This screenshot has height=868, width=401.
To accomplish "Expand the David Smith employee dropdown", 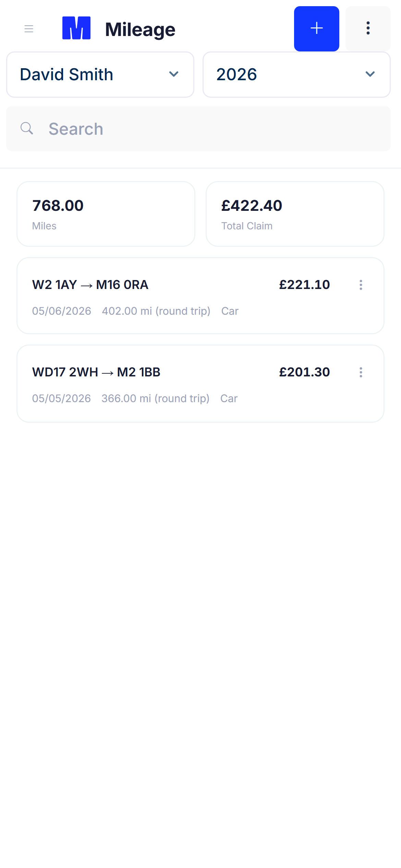I will pos(100,75).
